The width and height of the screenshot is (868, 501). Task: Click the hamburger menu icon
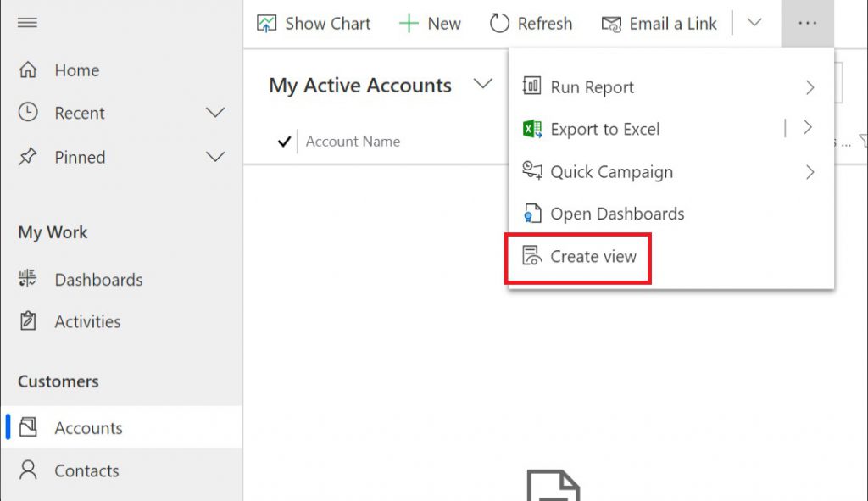point(27,23)
